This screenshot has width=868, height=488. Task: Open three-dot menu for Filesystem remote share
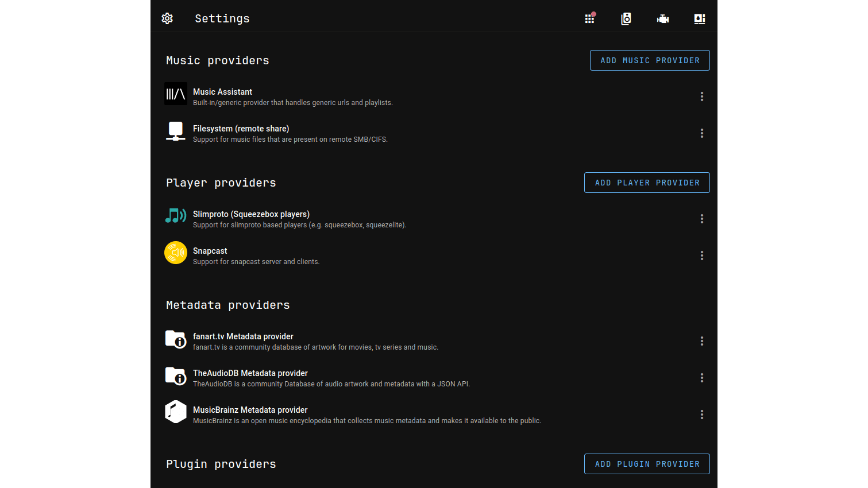click(x=701, y=133)
